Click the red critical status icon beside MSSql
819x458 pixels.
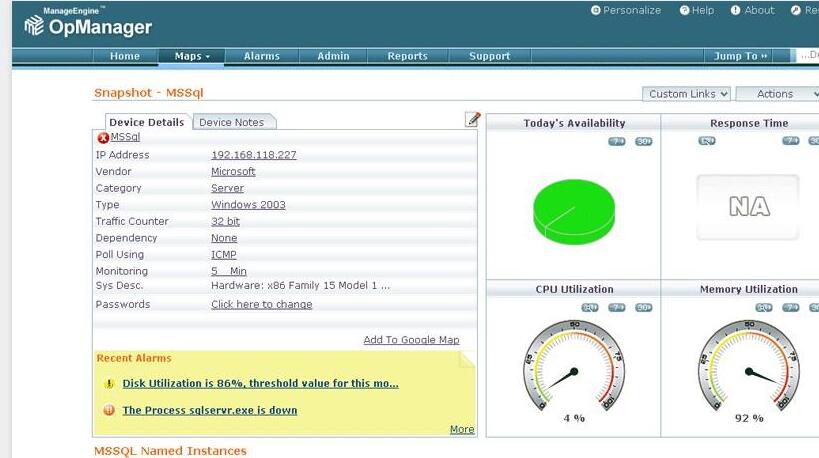[103, 137]
